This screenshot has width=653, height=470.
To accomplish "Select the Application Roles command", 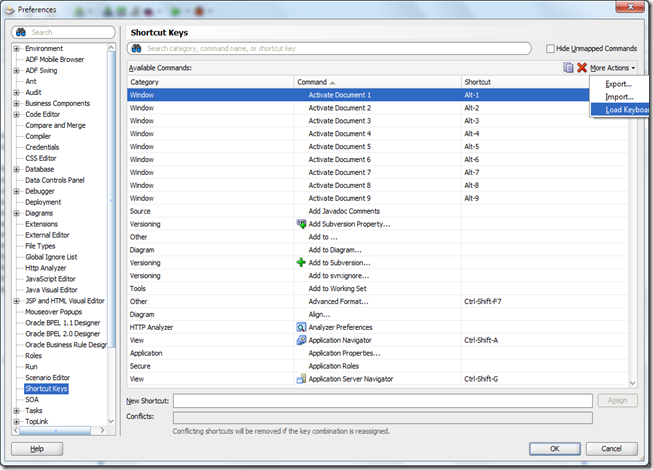I will (x=334, y=366).
